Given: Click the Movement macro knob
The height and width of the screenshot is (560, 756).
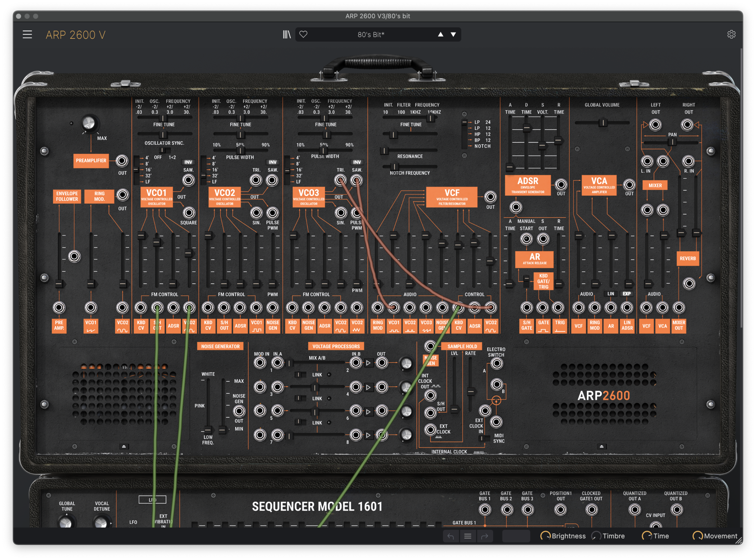Looking at the screenshot, I should click(697, 536).
